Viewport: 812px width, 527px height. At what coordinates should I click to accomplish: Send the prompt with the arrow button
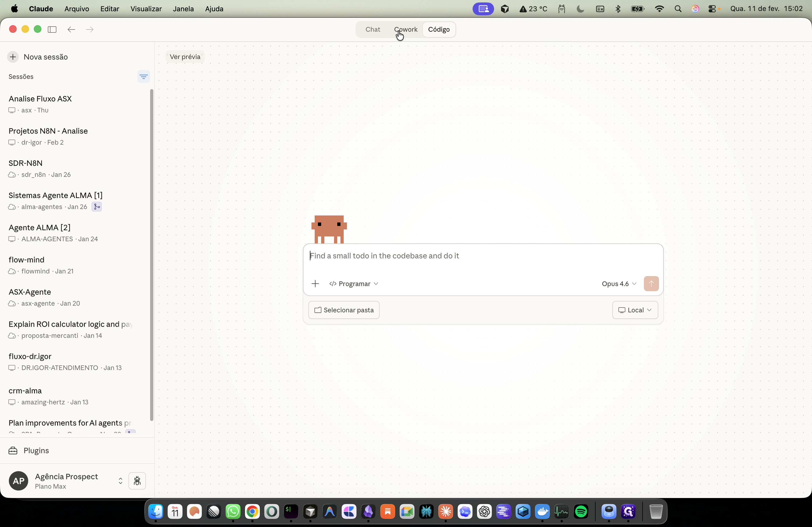point(651,284)
